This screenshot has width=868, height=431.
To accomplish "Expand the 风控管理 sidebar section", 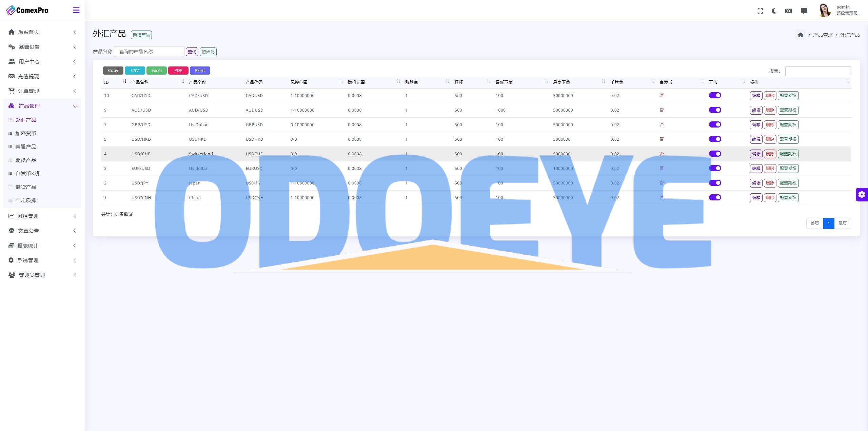I will click(x=41, y=216).
